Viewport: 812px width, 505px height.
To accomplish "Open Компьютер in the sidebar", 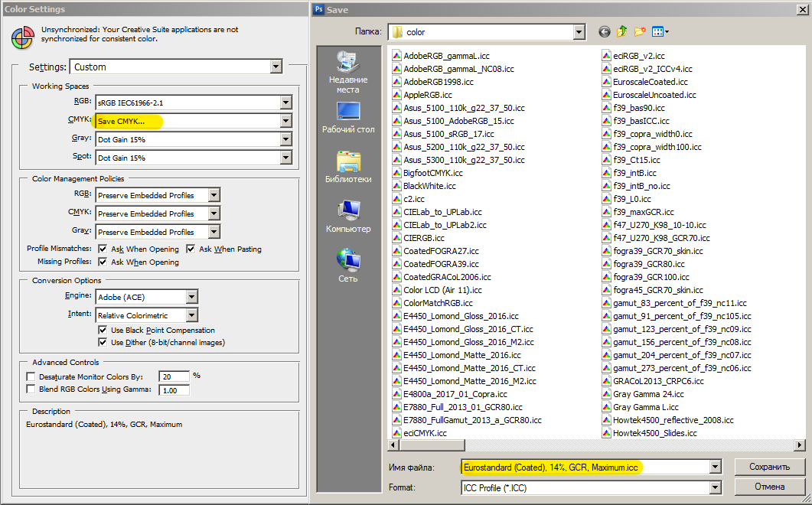I will [348, 217].
